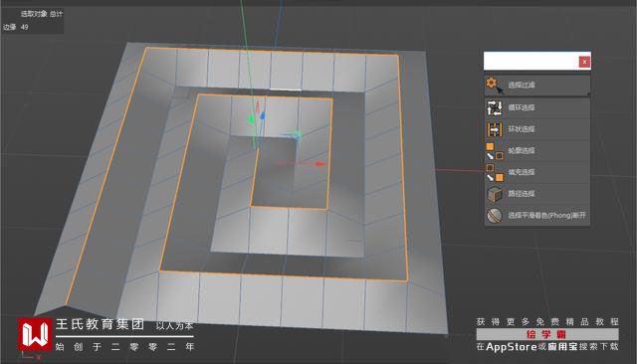Click the 边 49 HUD count text

16,27
